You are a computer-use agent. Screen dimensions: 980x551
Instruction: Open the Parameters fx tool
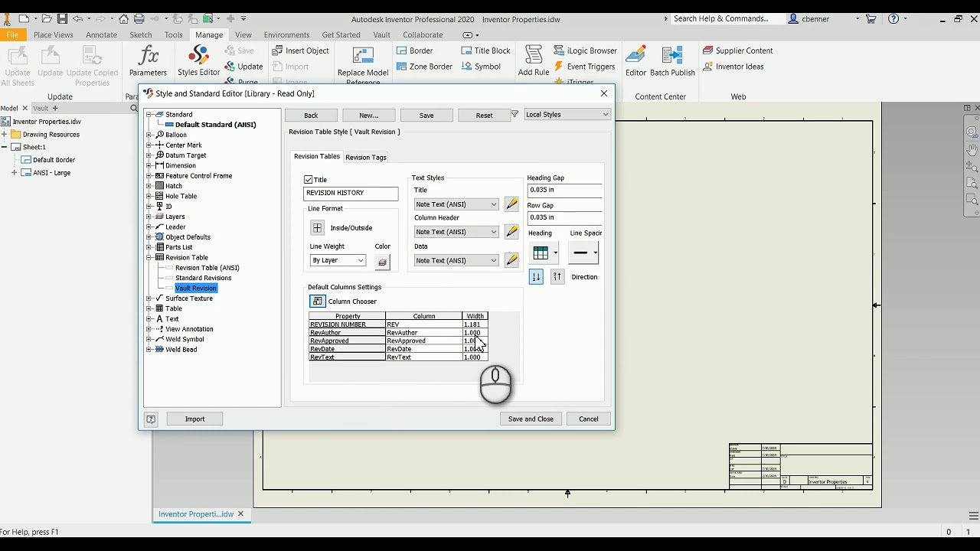(x=148, y=61)
